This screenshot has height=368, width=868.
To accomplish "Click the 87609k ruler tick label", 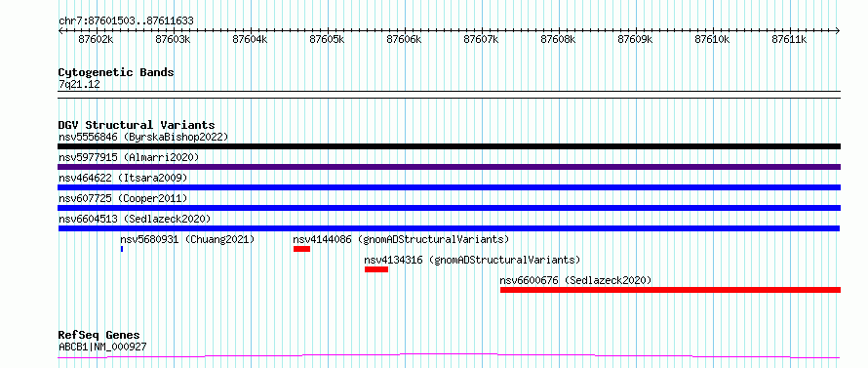I will click(636, 39).
